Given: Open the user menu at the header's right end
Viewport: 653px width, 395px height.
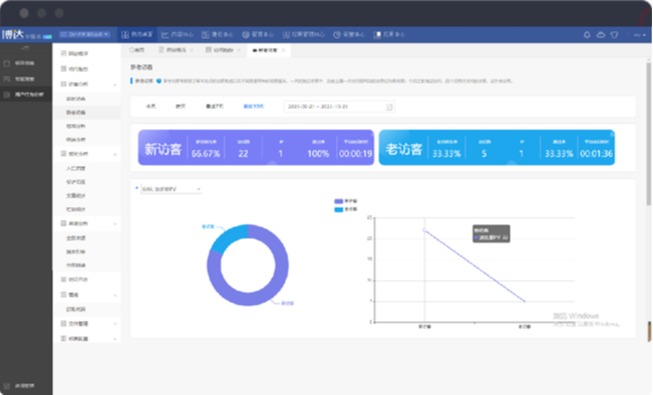Looking at the screenshot, I should click(640, 35).
